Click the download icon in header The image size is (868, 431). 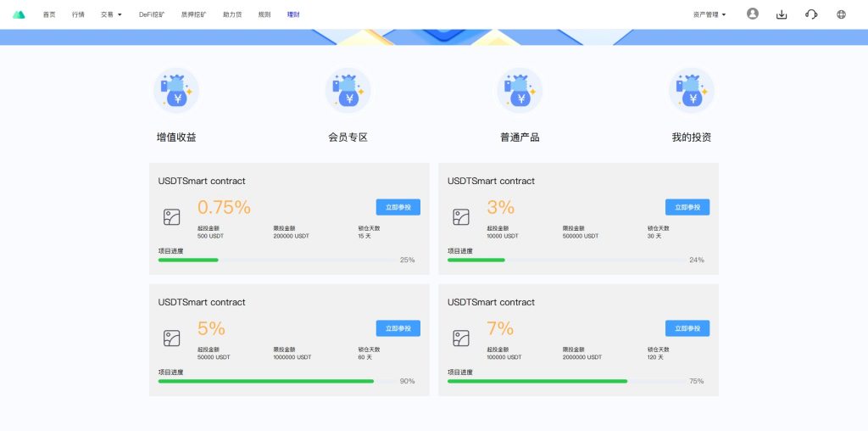point(782,14)
